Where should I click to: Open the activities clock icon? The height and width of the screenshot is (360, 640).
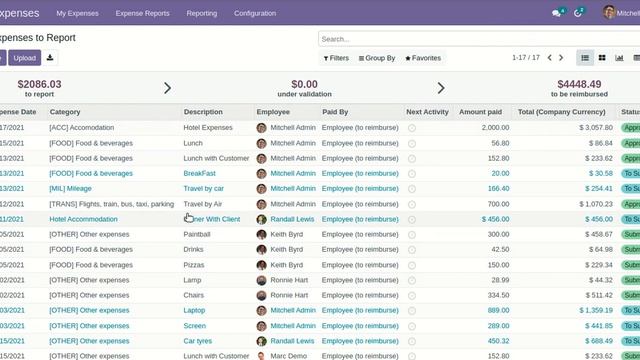click(578, 13)
